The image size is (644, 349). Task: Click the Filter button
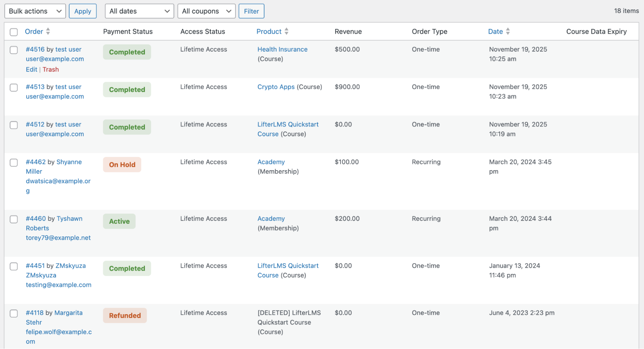[x=251, y=11]
